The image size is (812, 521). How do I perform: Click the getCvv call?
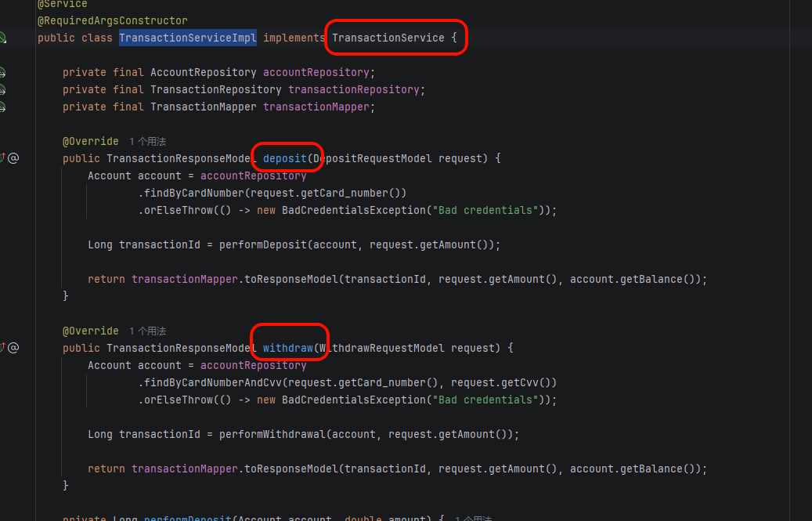coord(520,383)
